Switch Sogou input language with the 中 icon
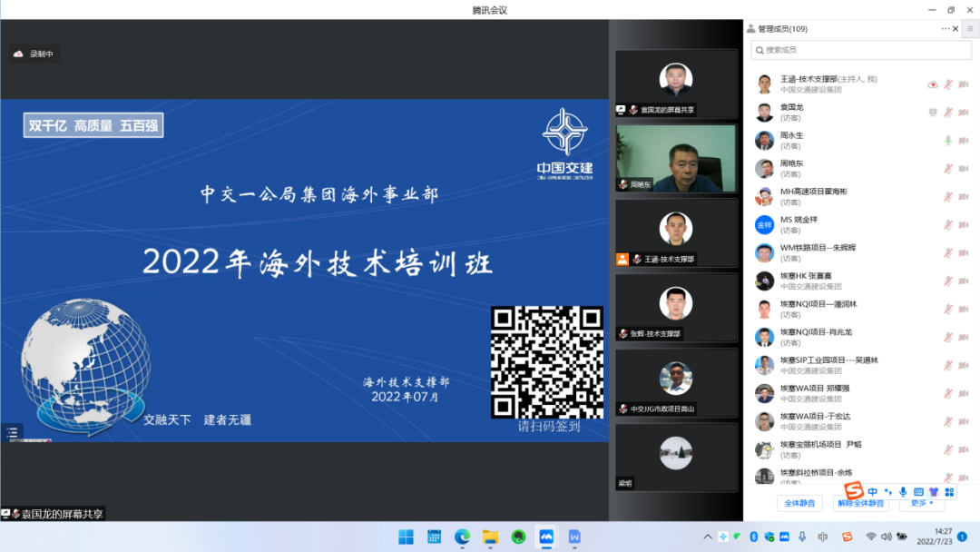The height and width of the screenshot is (552, 980). 873,492
